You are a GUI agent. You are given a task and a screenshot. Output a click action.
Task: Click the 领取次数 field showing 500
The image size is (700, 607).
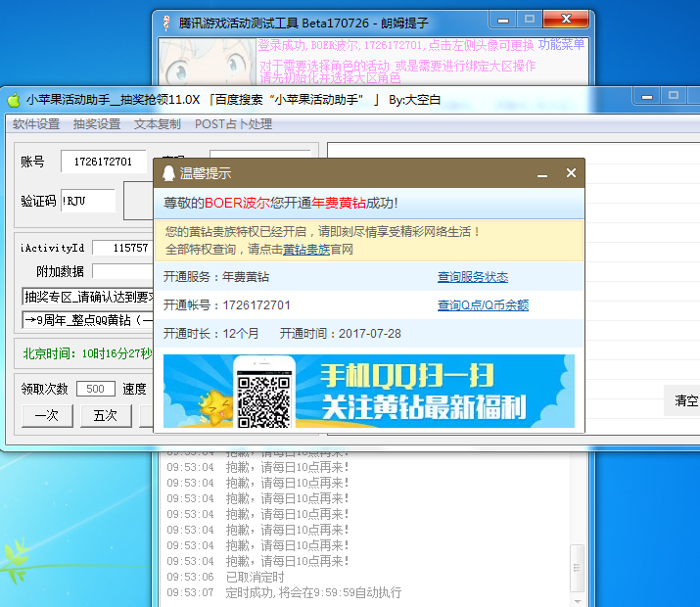coord(96,389)
